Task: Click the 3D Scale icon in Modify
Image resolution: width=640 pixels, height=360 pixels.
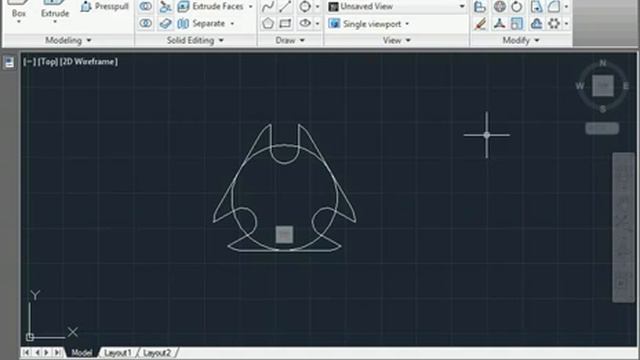Action: click(x=517, y=24)
